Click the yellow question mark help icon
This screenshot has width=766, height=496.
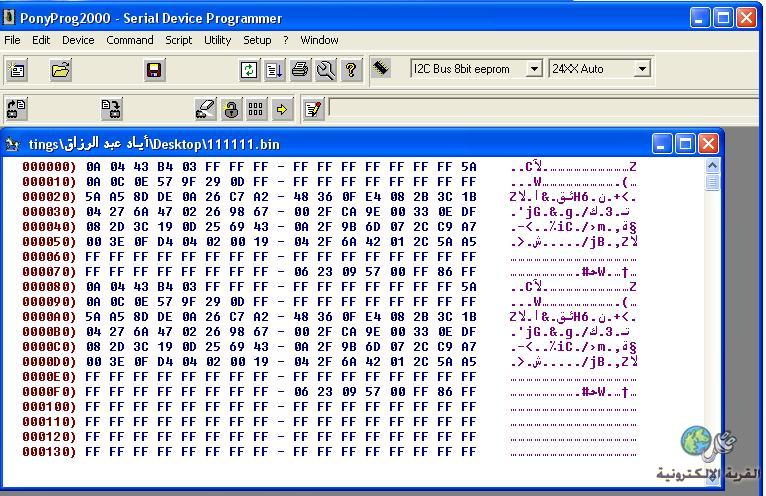351,70
